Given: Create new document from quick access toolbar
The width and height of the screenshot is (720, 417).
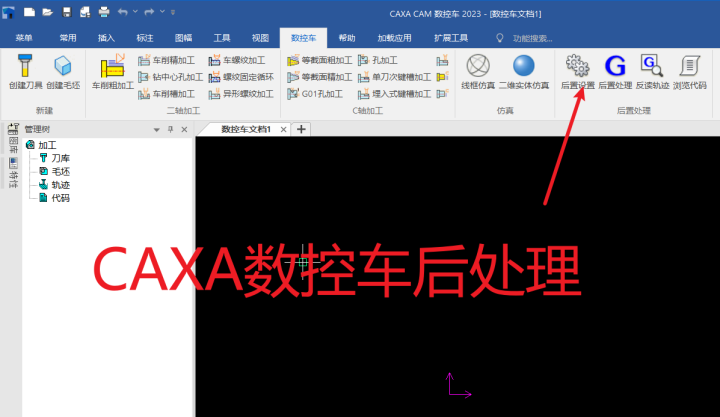Looking at the screenshot, I should tap(29, 12).
